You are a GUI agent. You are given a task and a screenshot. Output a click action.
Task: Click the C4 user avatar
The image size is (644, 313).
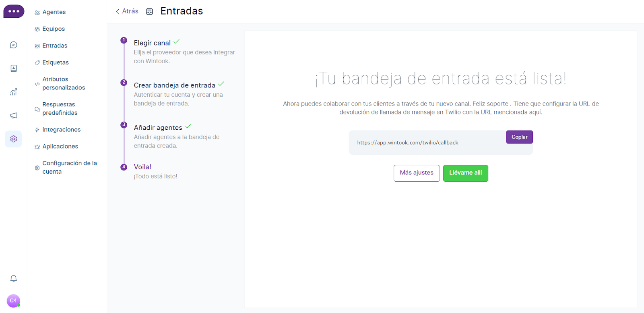[x=13, y=301]
